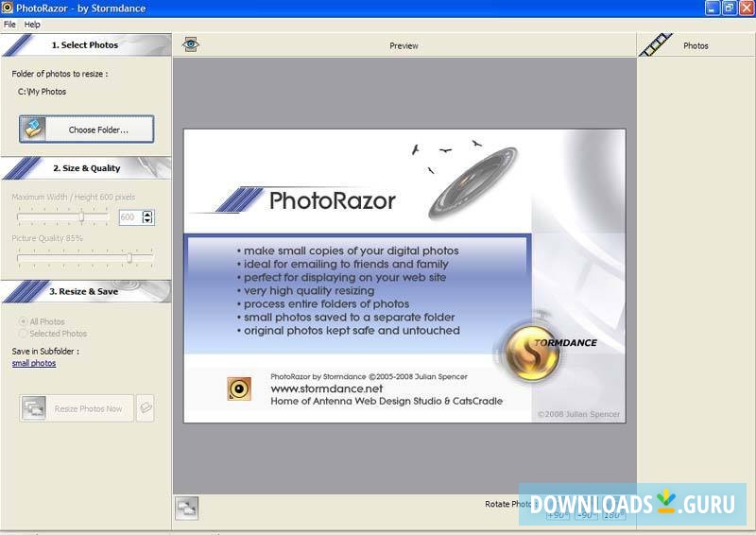Viewport: 756px width, 535px height.
Task: Select the All Photos radio button
Action: [23, 321]
